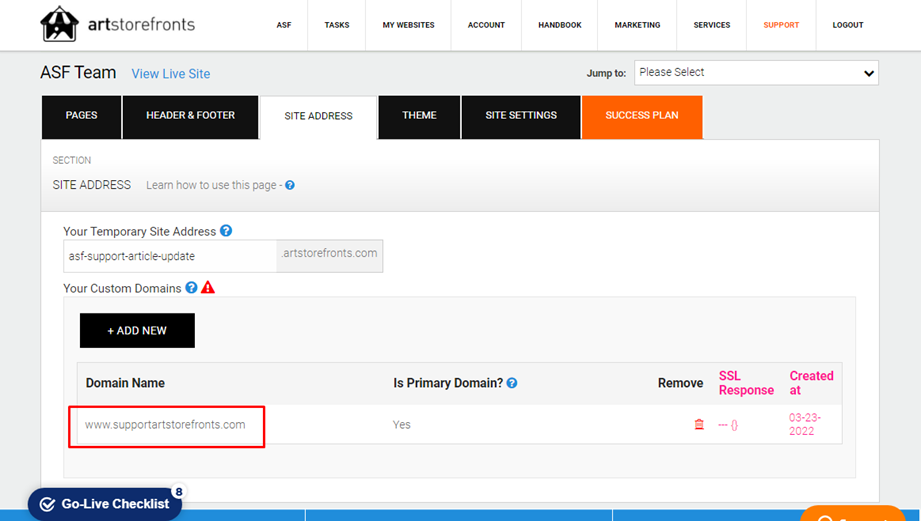Open the SUPPORT menu item
Viewport: 921px width, 521px height.
pyautogui.click(x=781, y=25)
